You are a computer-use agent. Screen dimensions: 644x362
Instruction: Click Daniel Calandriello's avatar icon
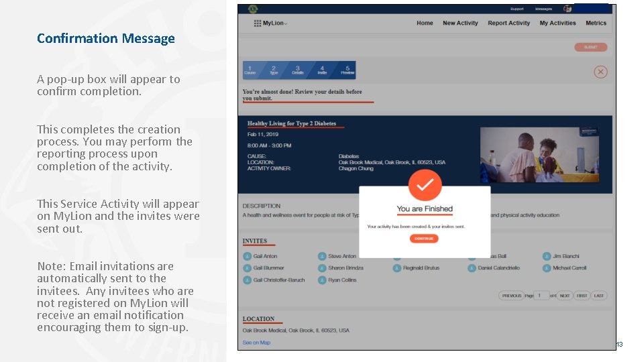click(x=472, y=268)
